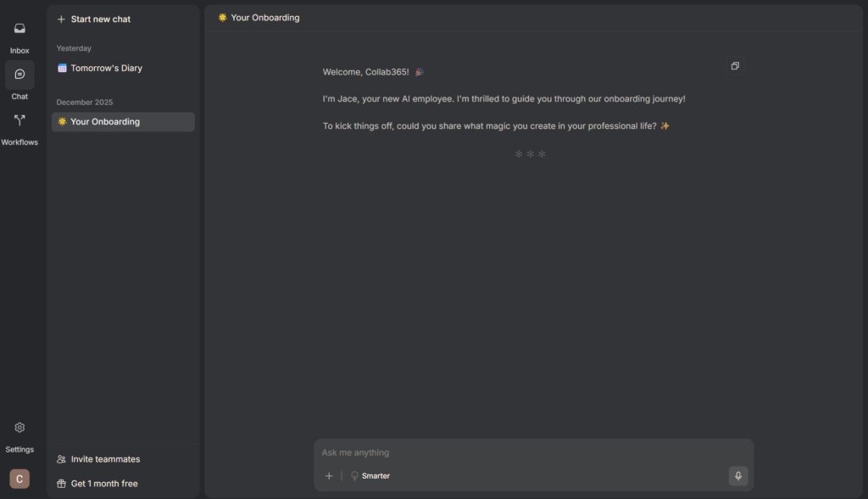Click the microphone voice input icon
Image resolution: width=868 pixels, height=499 pixels.
[738, 476]
